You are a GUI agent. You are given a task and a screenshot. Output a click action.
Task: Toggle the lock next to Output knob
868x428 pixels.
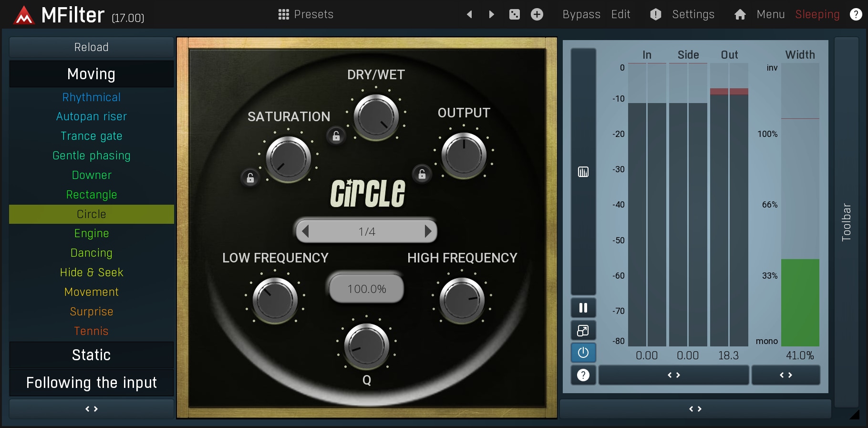(422, 174)
